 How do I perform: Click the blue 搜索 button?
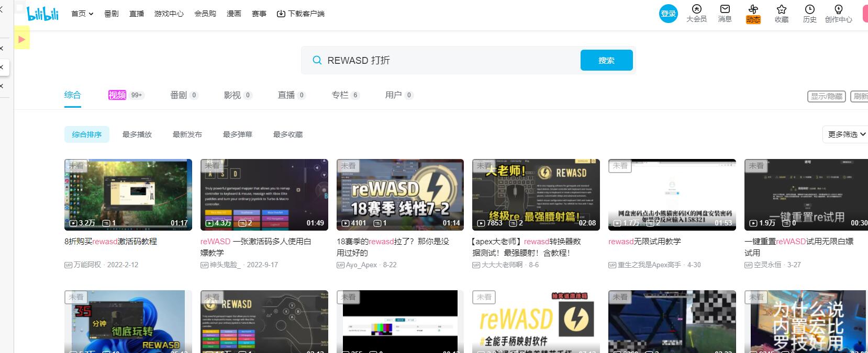coord(606,60)
